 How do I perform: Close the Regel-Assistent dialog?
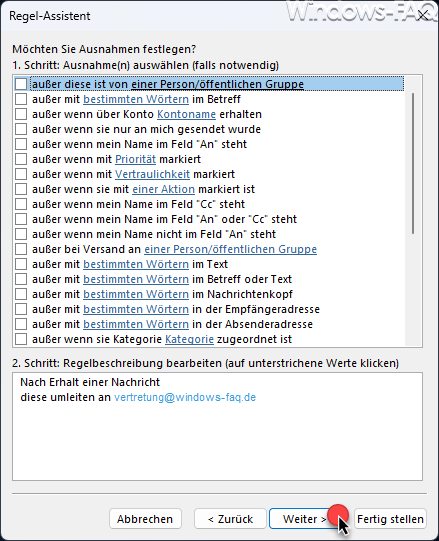click(422, 16)
